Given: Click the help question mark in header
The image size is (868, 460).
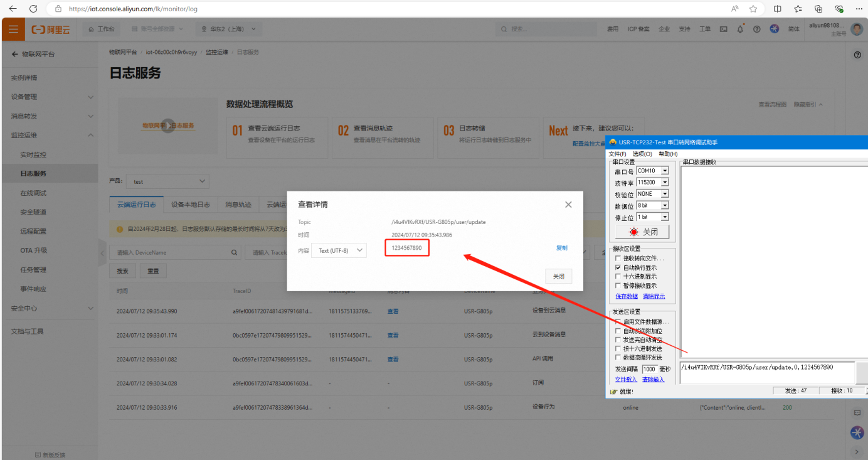Looking at the screenshot, I should pos(756,29).
